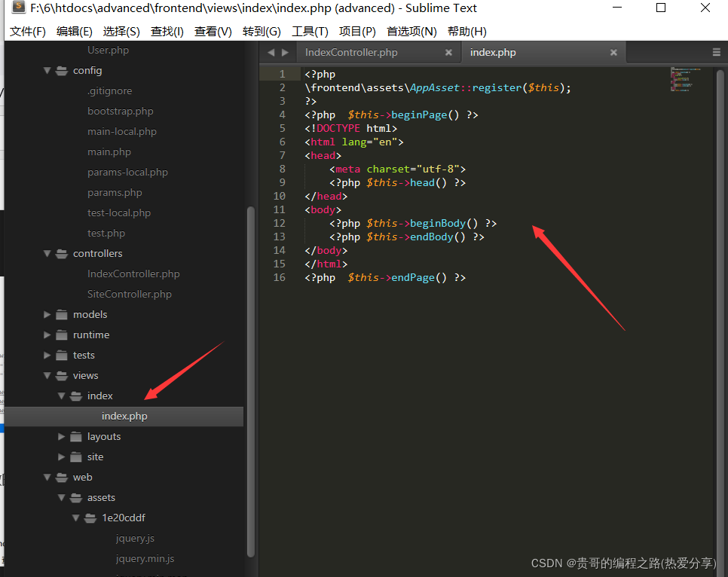
Task: Expand the runtime folder arrow
Action: 47,334
